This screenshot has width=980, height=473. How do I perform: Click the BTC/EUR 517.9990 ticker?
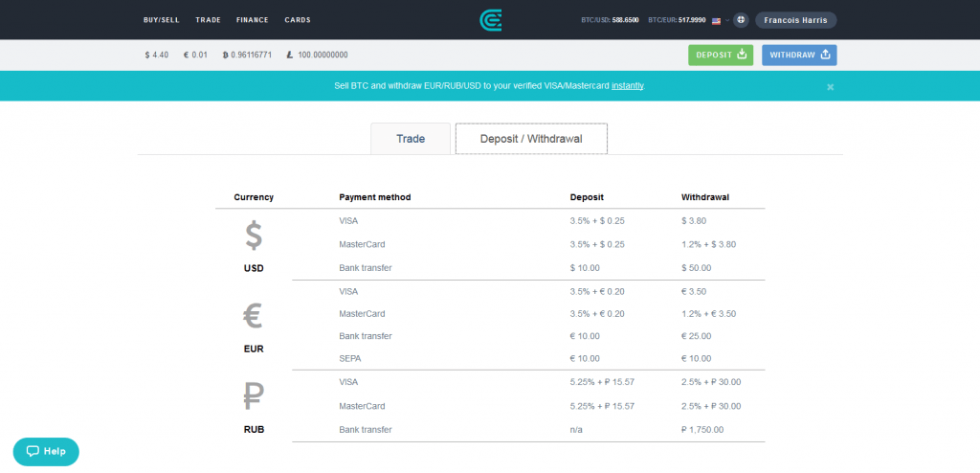click(x=677, y=21)
